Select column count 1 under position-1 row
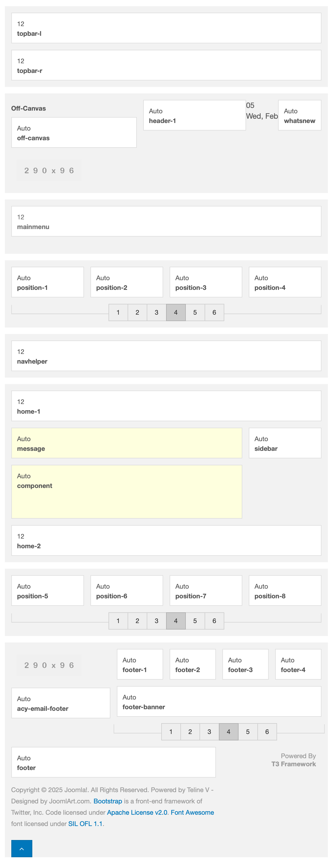Image resolution: width=336 pixels, height=868 pixels. point(118,312)
